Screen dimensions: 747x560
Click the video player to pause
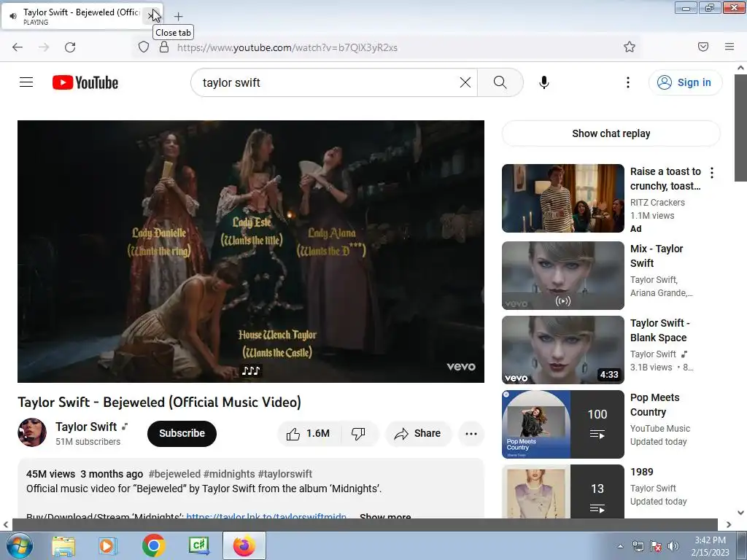tap(251, 252)
